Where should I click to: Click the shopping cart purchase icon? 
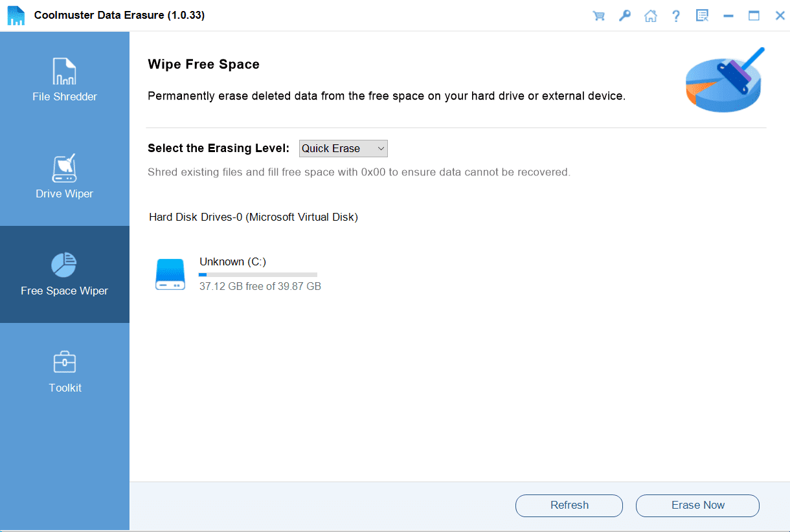click(599, 16)
